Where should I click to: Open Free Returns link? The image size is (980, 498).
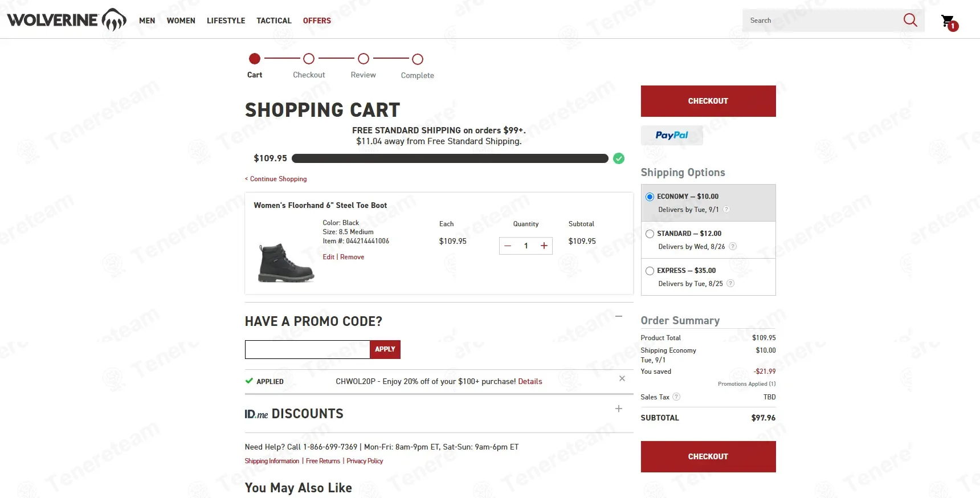coord(323,461)
